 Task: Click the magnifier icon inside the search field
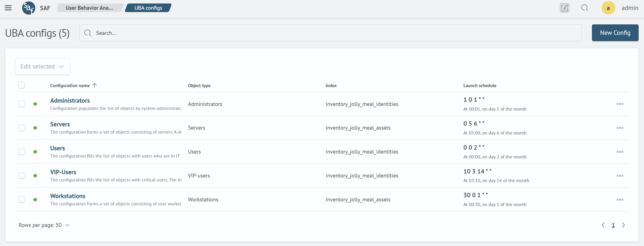87,33
